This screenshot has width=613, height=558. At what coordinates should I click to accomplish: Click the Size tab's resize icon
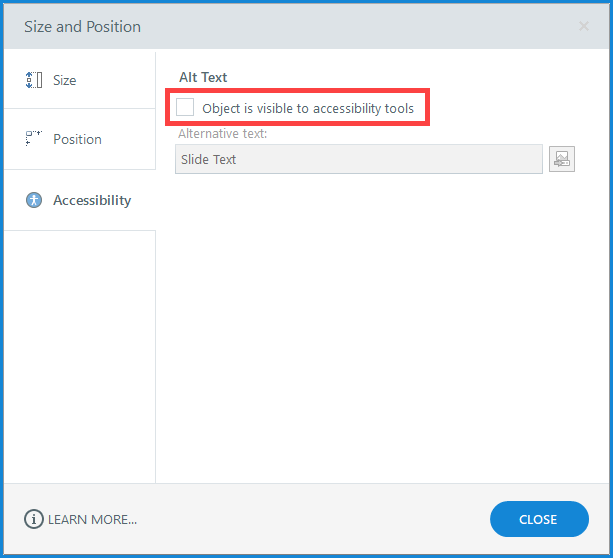[34, 80]
